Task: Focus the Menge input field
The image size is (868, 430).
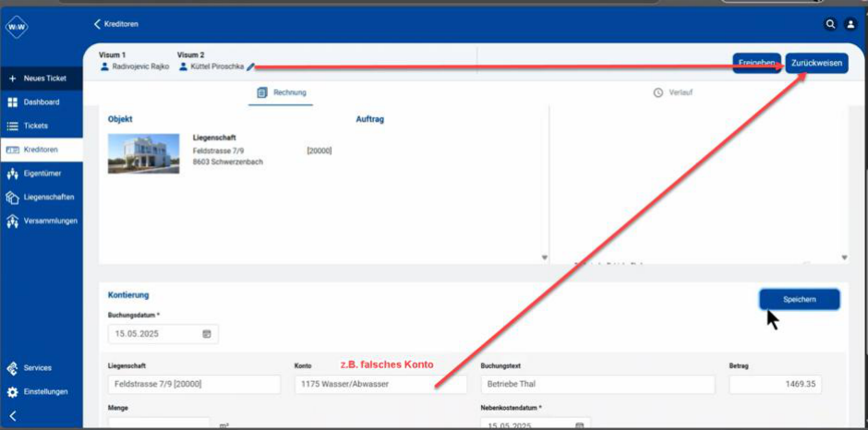Action: coord(160,424)
